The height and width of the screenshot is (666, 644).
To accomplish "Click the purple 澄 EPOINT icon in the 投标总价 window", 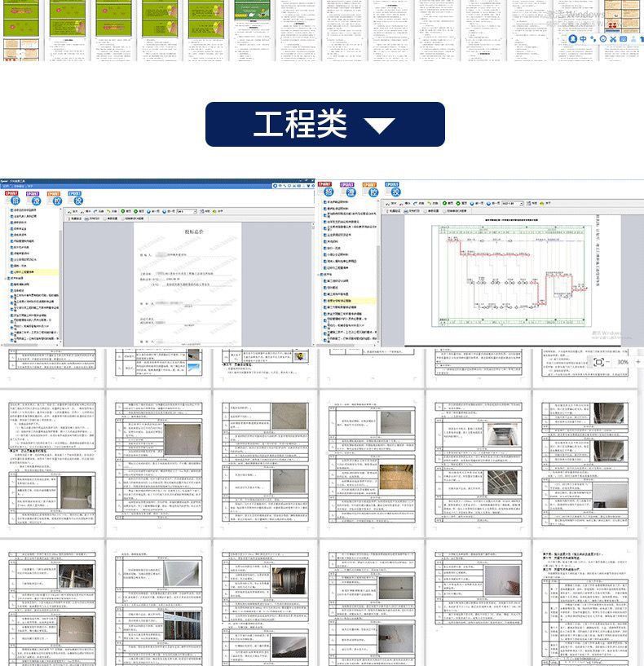I will point(33,198).
